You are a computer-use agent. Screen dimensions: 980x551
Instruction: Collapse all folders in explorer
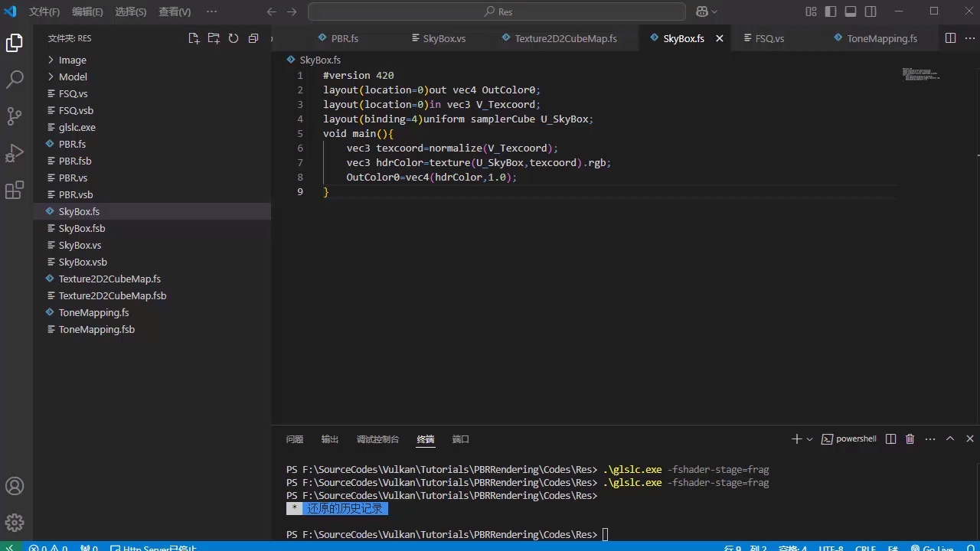253,38
